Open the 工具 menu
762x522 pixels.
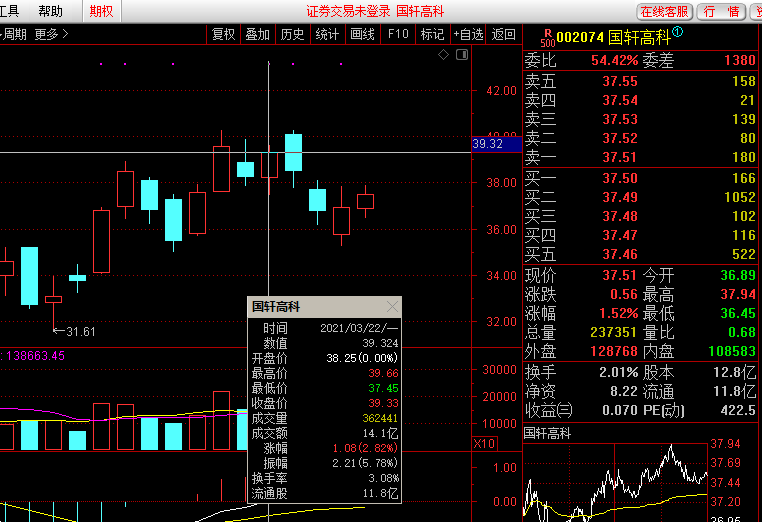pyautogui.click(x=9, y=11)
